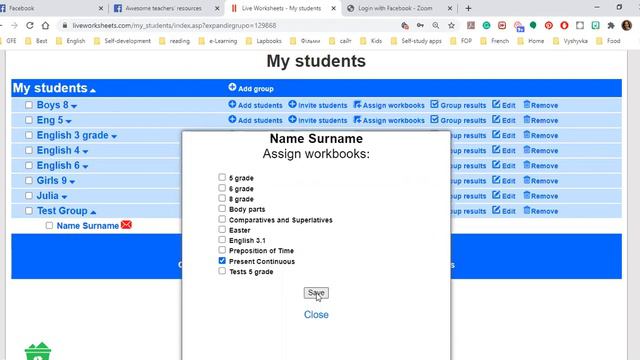Tick the Body parts workbook checkbox
The image size is (640, 360).
[222, 209]
